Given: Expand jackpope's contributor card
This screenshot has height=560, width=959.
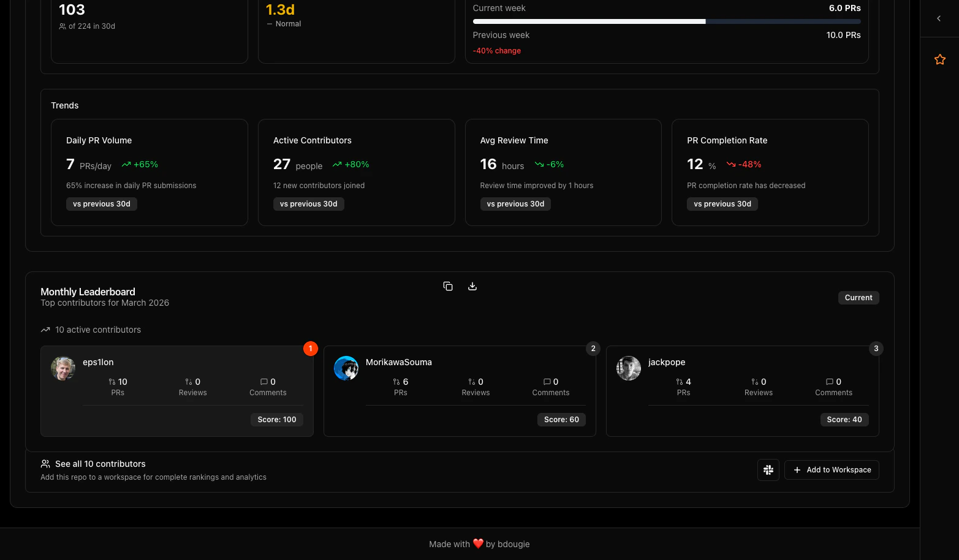Looking at the screenshot, I should coord(742,391).
